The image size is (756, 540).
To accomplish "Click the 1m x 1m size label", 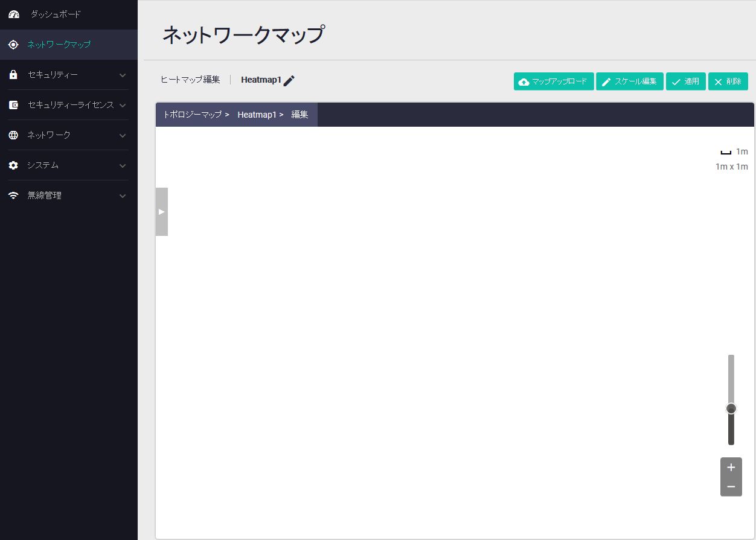I will click(731, 167).
